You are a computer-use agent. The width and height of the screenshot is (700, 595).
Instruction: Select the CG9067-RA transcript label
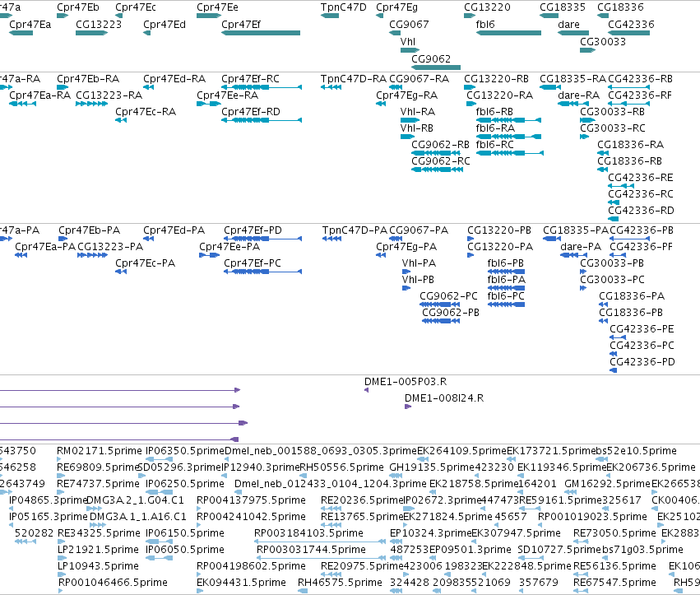point(420,79)
